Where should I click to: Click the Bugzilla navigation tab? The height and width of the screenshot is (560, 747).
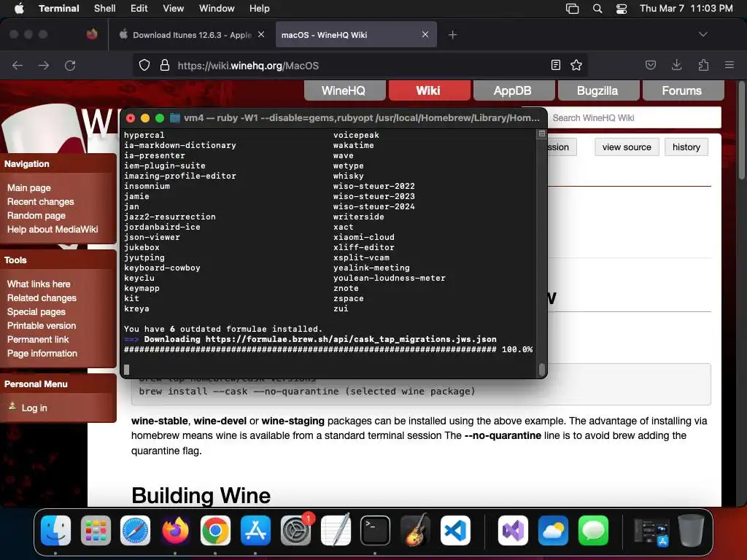598,90
